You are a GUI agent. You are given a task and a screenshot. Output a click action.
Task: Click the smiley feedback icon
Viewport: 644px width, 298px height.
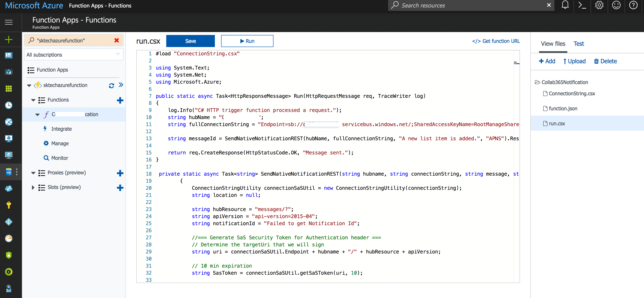616,5
